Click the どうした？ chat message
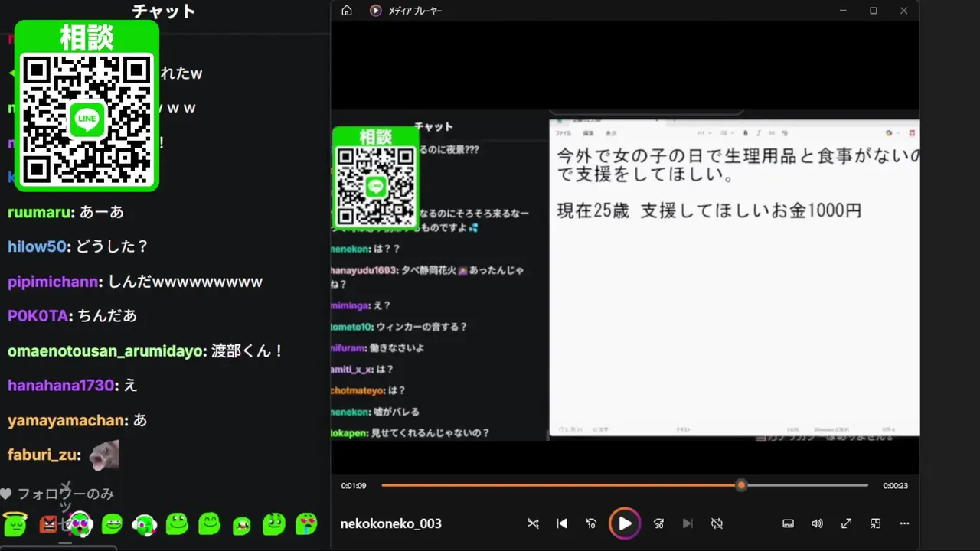 click(112, 246)
